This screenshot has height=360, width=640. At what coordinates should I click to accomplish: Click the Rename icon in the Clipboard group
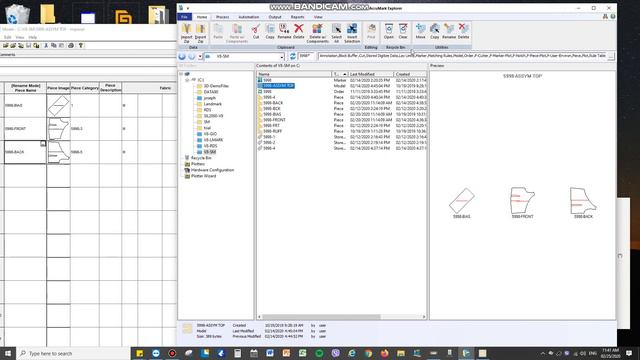[x=284, y=31]
